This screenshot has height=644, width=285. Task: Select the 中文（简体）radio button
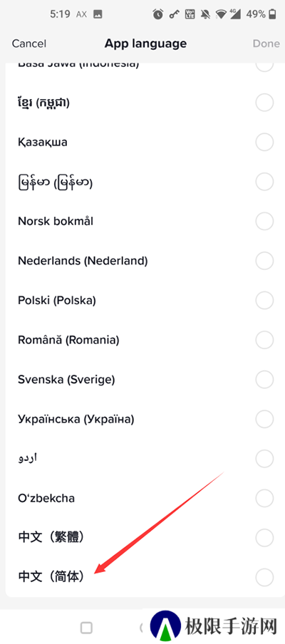pos(264,576)
